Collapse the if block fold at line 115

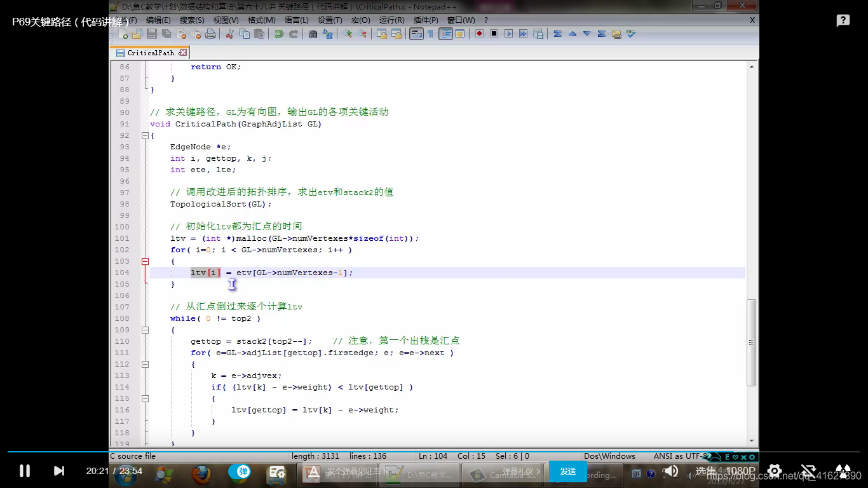tap(145, 398)
